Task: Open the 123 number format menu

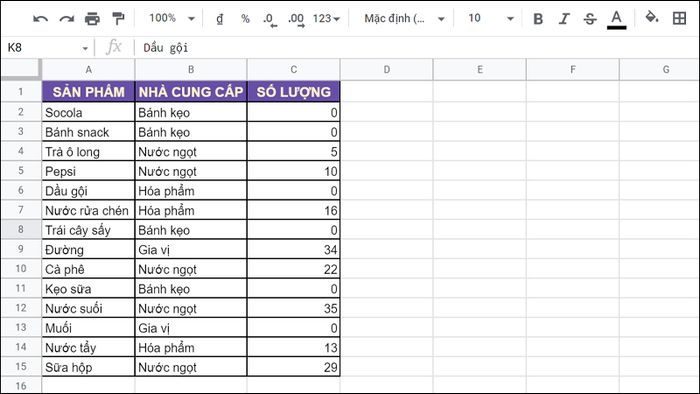Action: tap(326, 19)
